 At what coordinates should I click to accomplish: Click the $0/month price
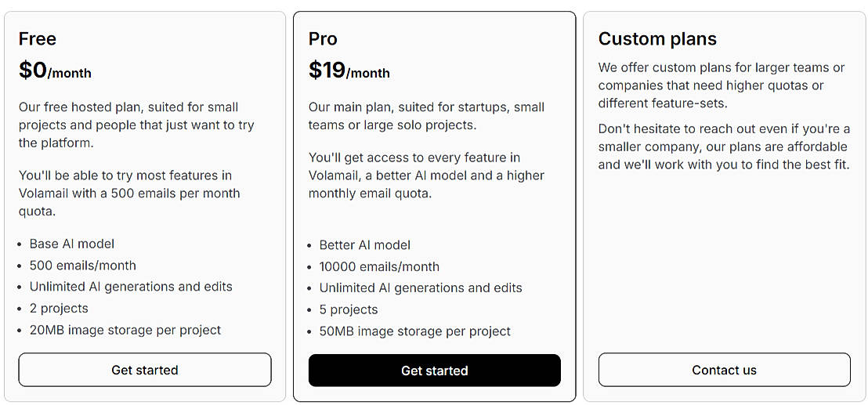point(55,71)
